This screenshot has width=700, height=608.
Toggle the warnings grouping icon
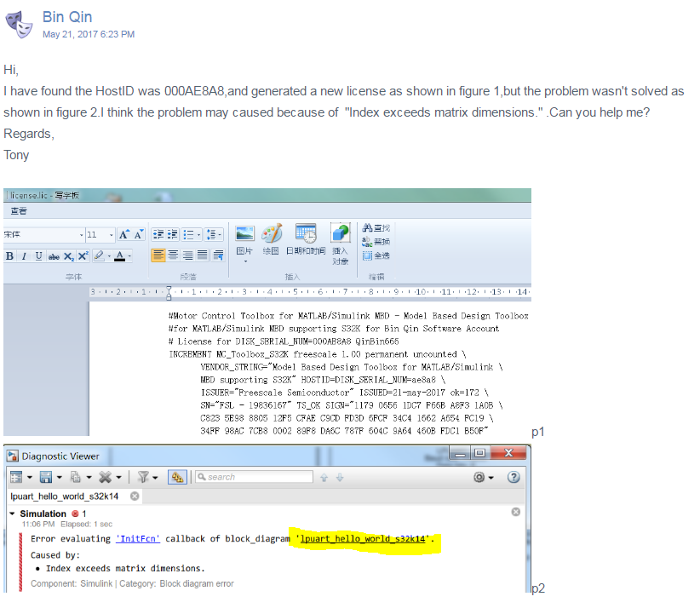click(177, 477)
